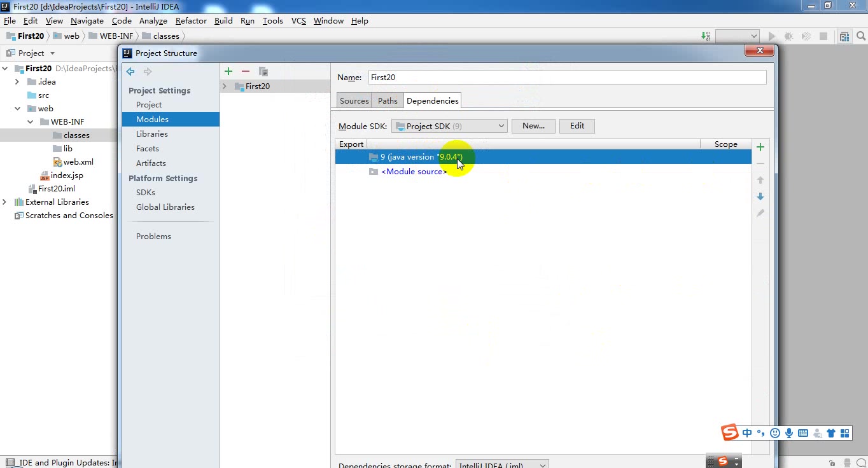Open the Refactor menu
868x468 pixels.
pos(191,20)
